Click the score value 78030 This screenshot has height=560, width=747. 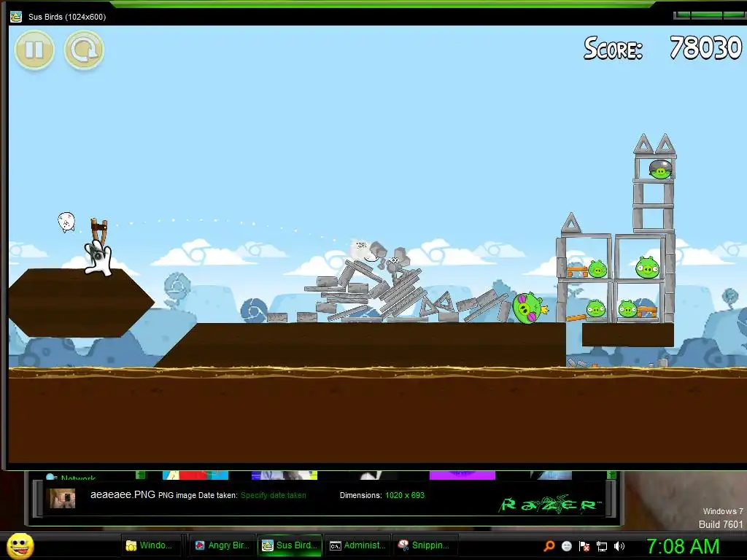tap(705, 48)
